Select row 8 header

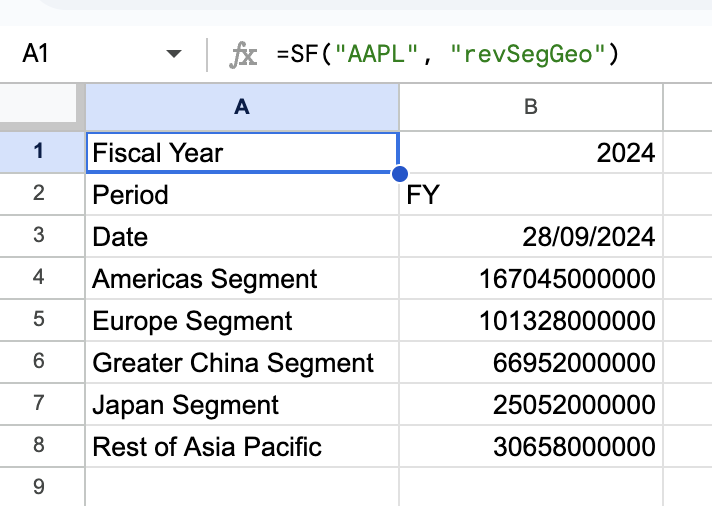pyautogui.click(x=42, y=446)
